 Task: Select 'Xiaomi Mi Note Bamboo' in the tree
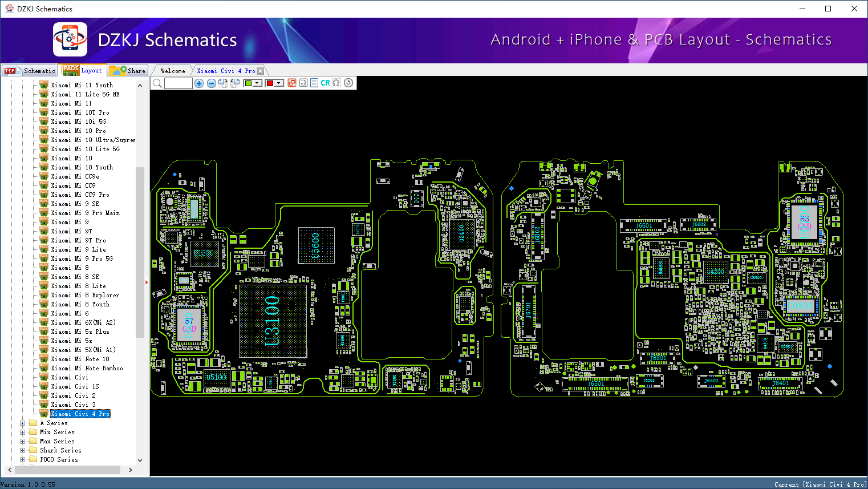[x=87, y=368]
